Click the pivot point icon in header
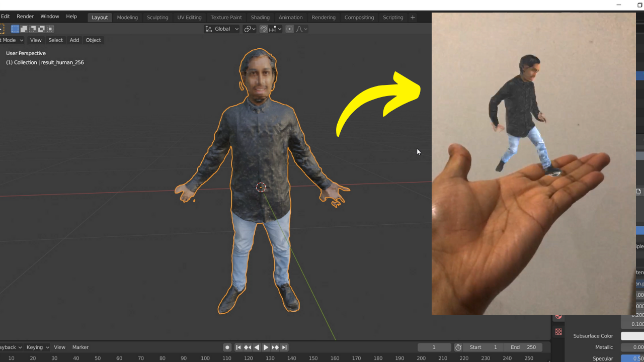The width and height of the screenshot is (644, 362). click(x=249, y=29)
